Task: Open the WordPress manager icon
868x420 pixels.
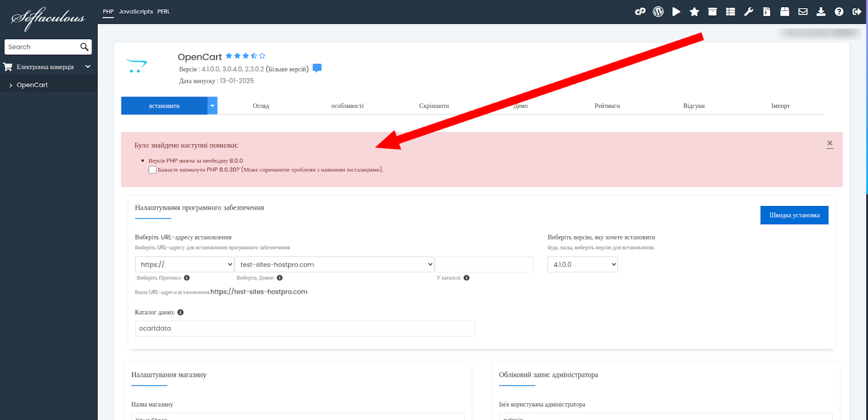Action: click(x=658, y=11)
